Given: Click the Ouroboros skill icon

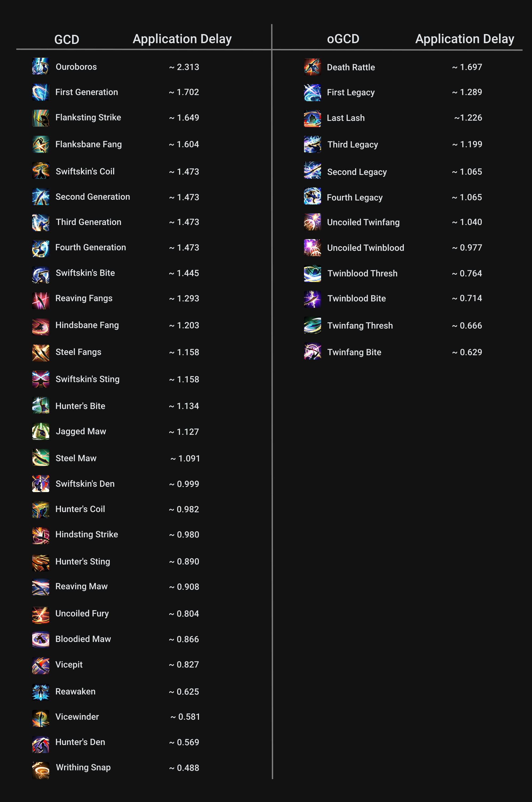Looking at the screenshot, I should 41,66.
